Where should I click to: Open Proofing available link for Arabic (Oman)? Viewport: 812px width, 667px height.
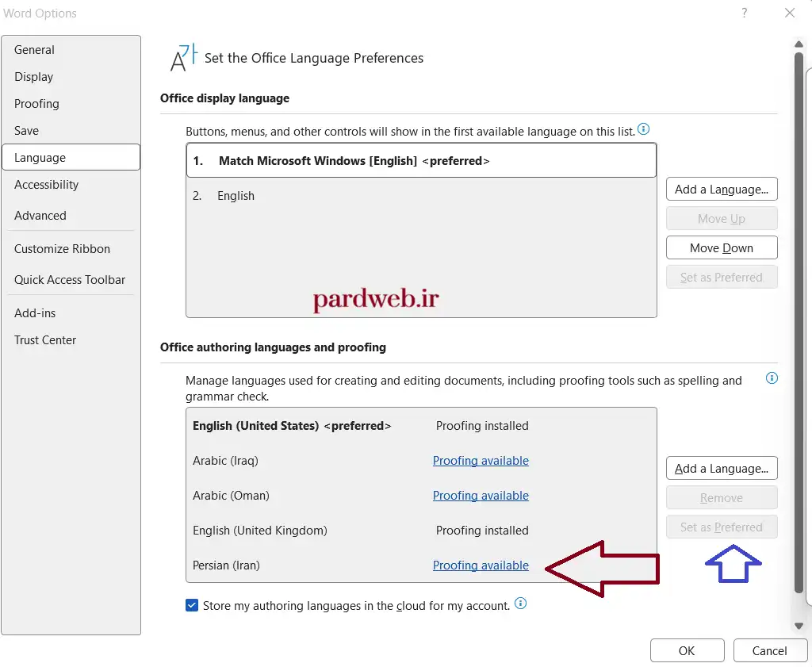(481, 496)
